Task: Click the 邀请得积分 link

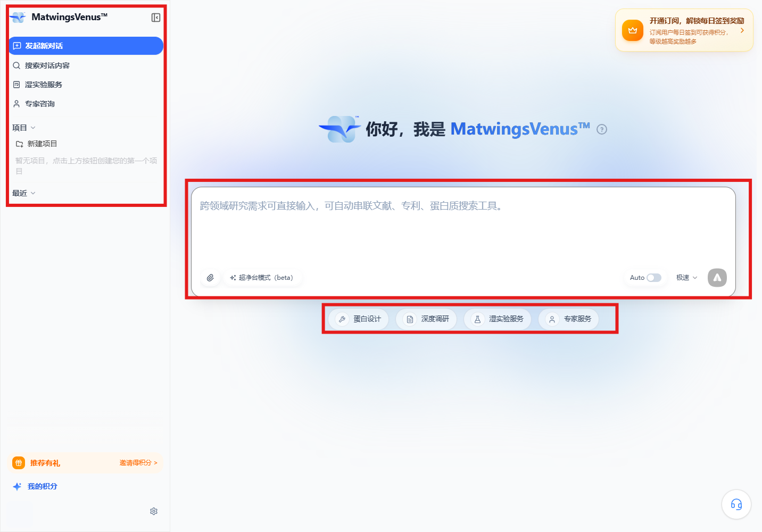Action: pyautogui.click(x=138, y=463)
